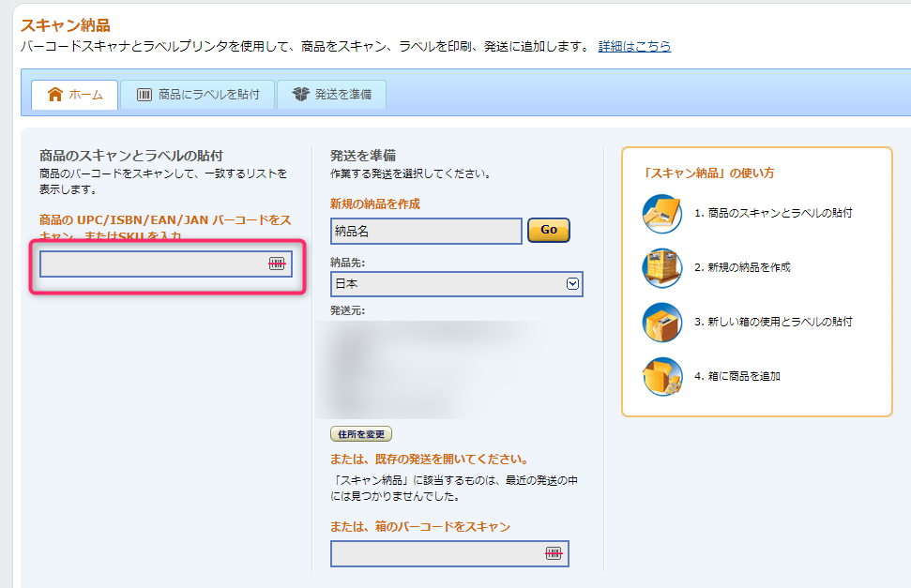
Task: Click the 住所を変更 button
Action: click(x=361, y=434)
